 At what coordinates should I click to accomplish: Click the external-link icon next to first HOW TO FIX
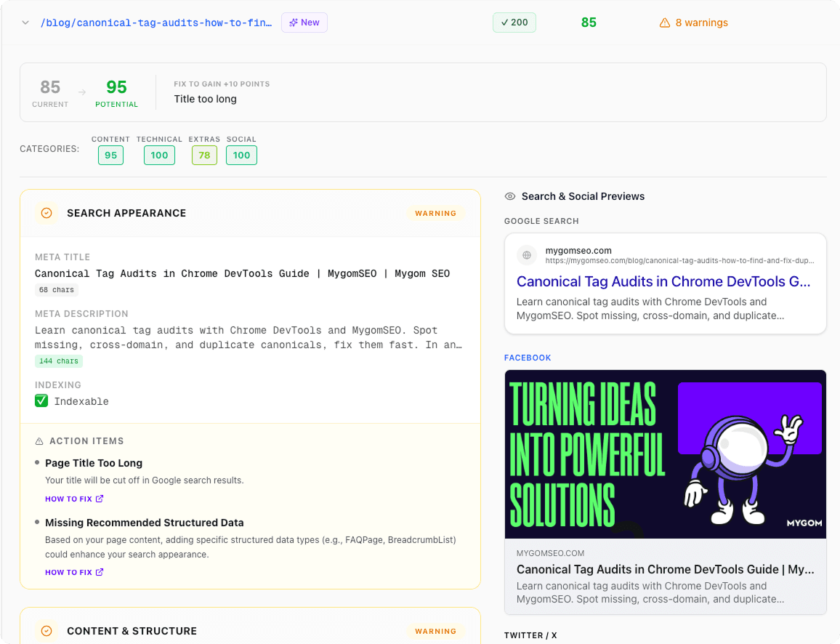(x=99, y=499)
